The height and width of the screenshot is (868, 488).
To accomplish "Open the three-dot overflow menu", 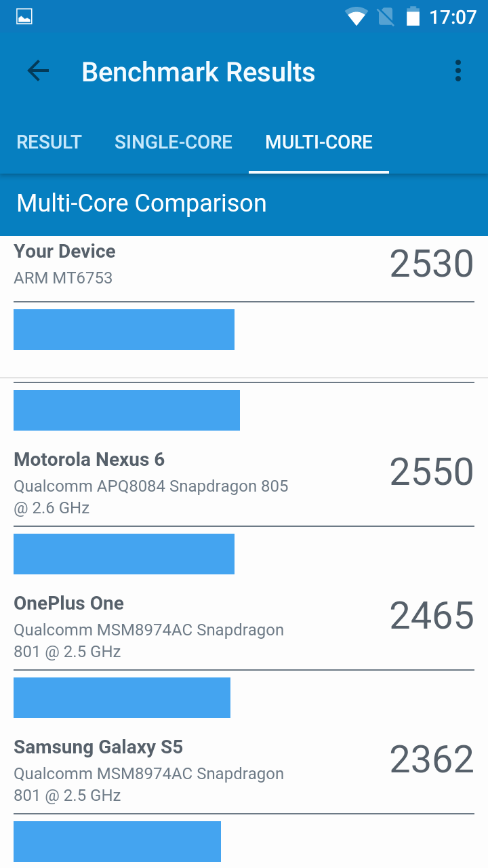I will [458, 71].
